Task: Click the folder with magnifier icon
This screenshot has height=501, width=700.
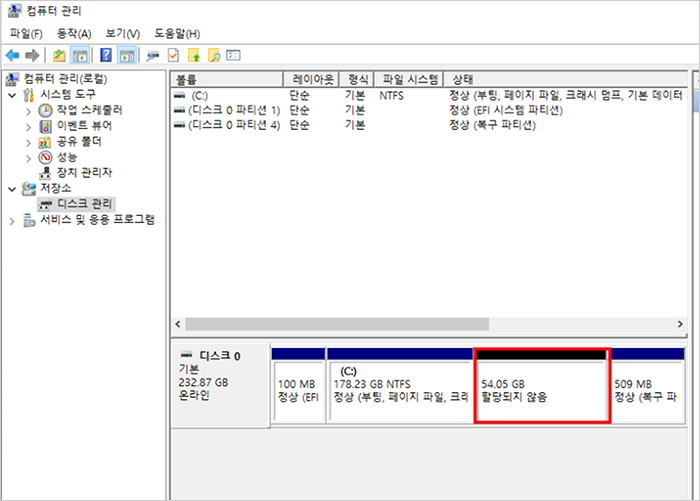Action: [x=214, y=55]
